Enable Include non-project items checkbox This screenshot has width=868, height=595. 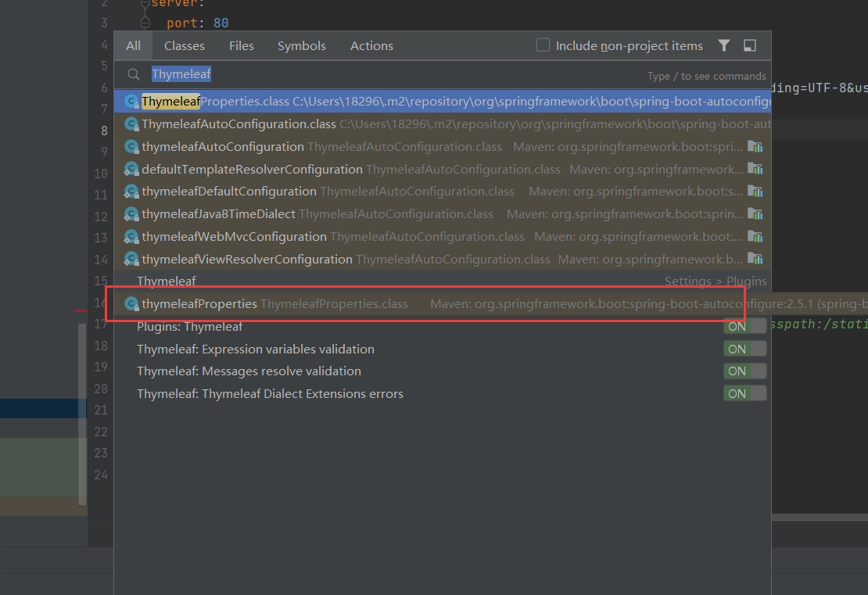click(x=543, y=45)
